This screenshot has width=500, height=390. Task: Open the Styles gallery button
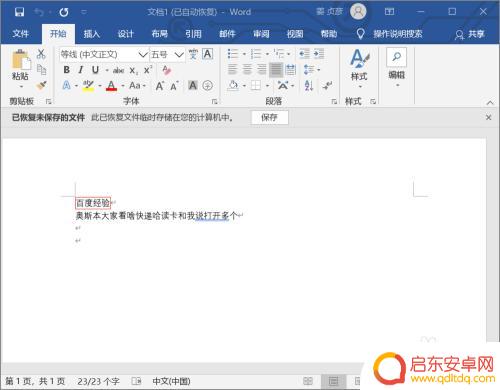click(x=359, y=68)
